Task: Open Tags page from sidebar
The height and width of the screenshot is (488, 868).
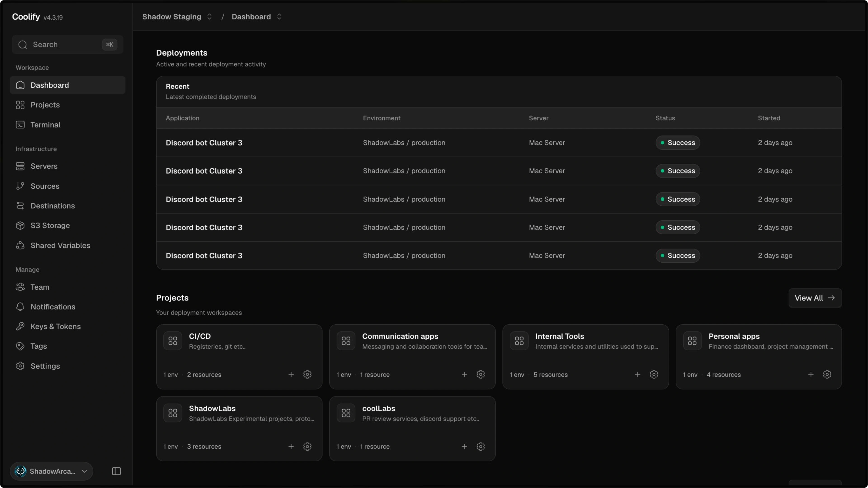Action: click(67, 346)
